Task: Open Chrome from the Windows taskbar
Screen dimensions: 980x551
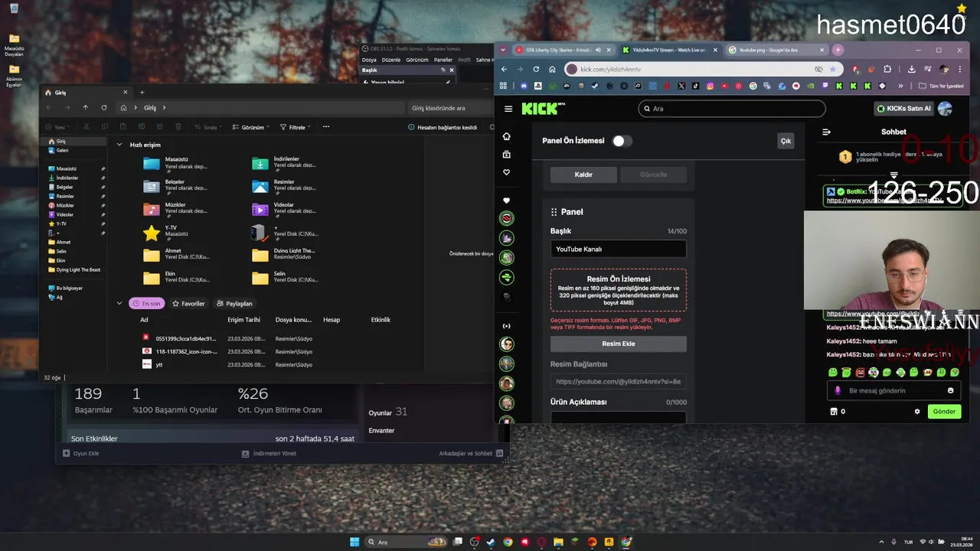Action: point(508,542)
